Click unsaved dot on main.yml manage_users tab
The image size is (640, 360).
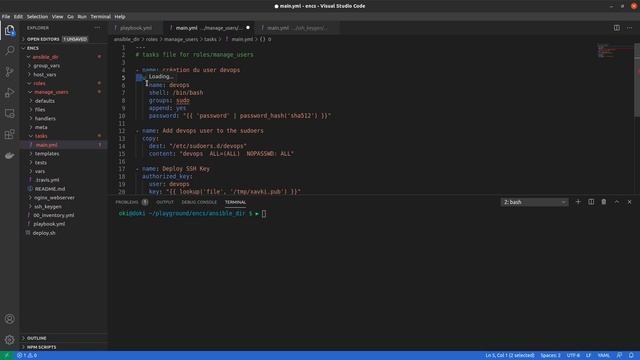click(248, 28)
